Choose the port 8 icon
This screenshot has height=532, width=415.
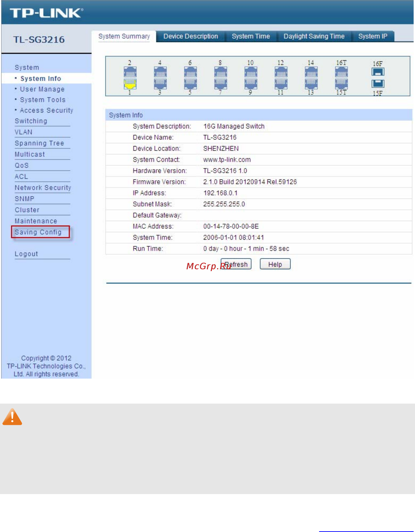(x=221, y=72)
